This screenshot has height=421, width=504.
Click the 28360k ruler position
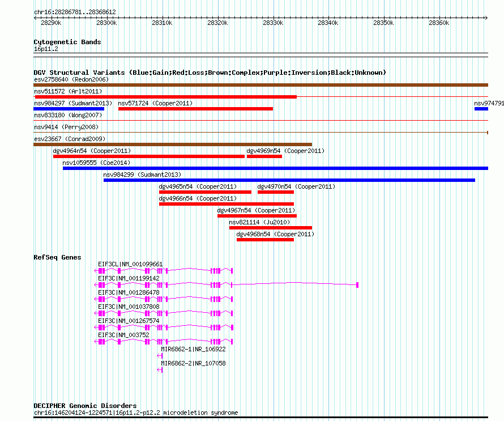(x=439, y=23)
